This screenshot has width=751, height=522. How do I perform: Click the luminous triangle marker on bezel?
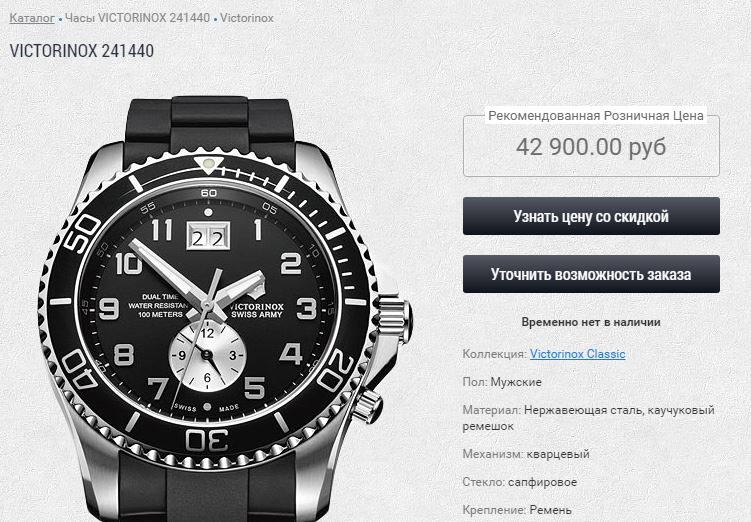[208, 165]
